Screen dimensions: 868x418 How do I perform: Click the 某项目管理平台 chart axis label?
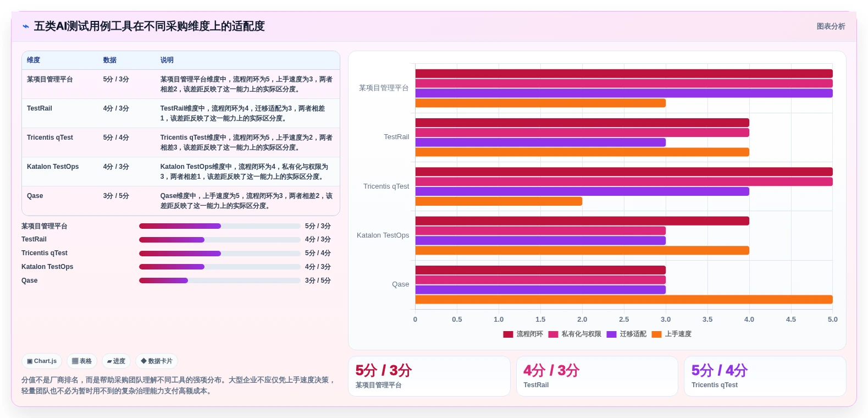(x=384, y=88)
